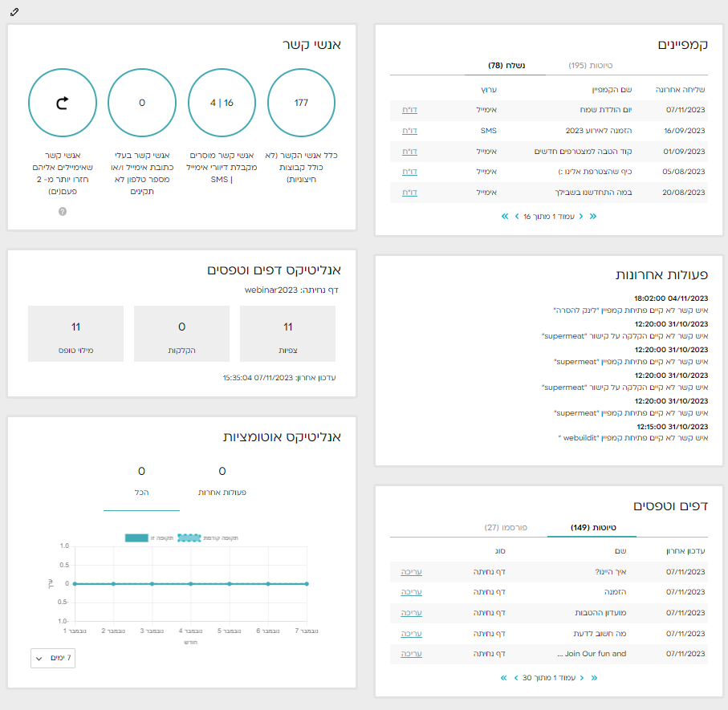
Task: Switch to the נשלחו (78) campaigns tab
Action: (x=506, y=66)
